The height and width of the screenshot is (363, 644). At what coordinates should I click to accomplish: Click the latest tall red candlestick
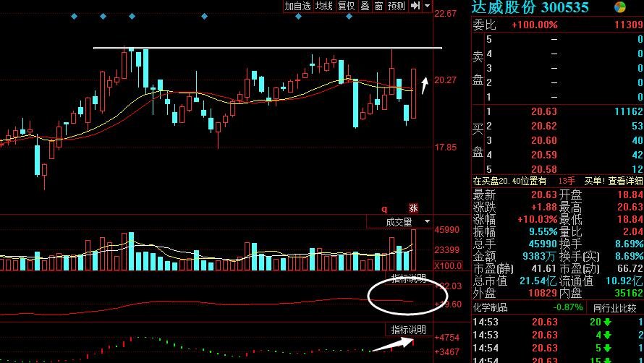click(x=414, y=93)
